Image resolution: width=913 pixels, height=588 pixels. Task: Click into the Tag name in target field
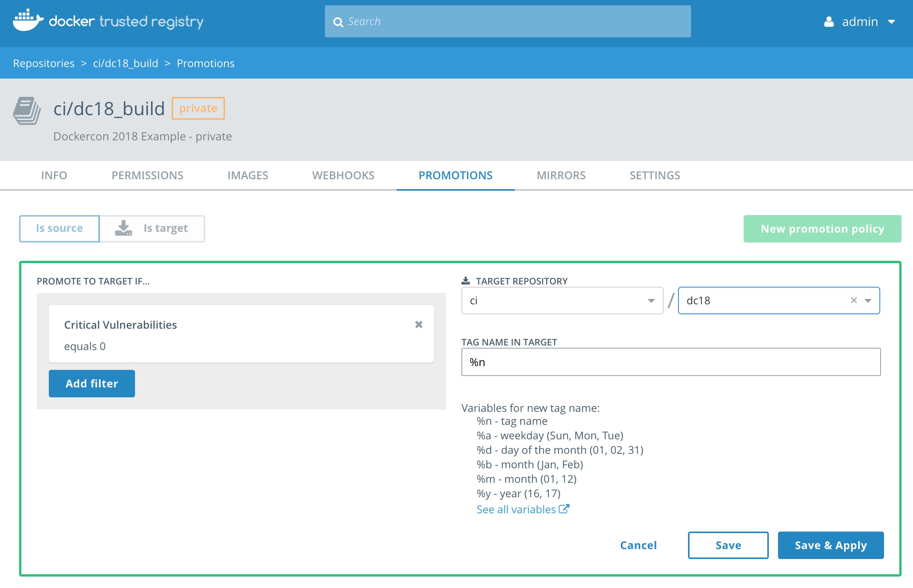[x=670, y=362]
